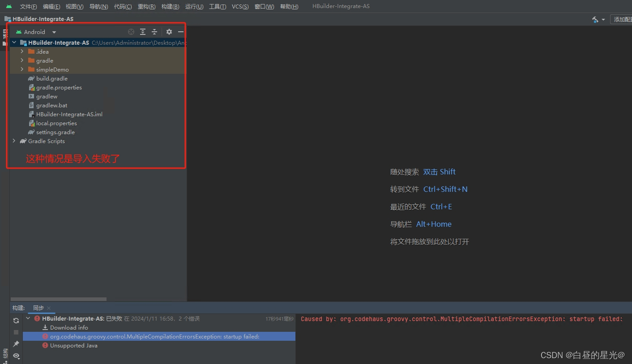Select the gradlew file

click(x=47, y=96)
